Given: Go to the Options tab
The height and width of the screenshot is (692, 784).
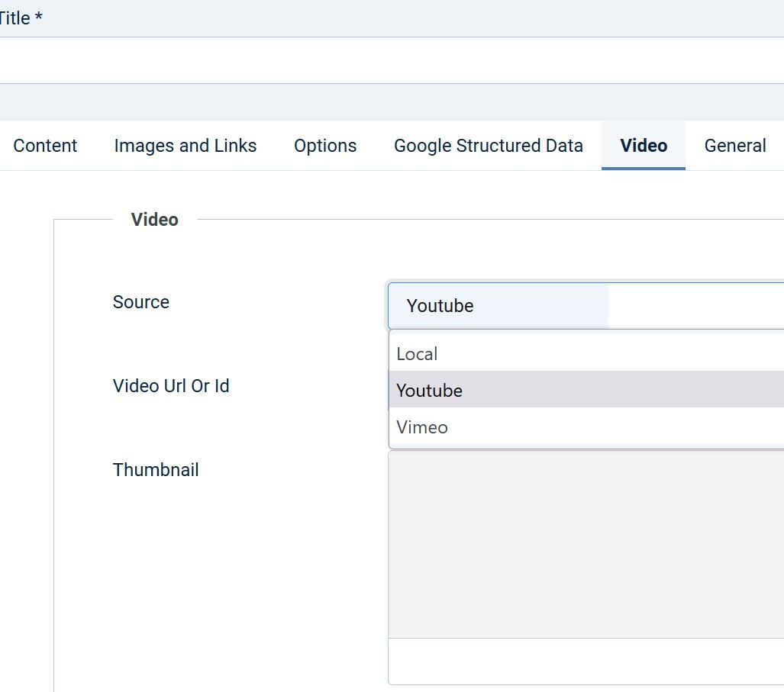Looking at the screenshot, I should [325, 146].
